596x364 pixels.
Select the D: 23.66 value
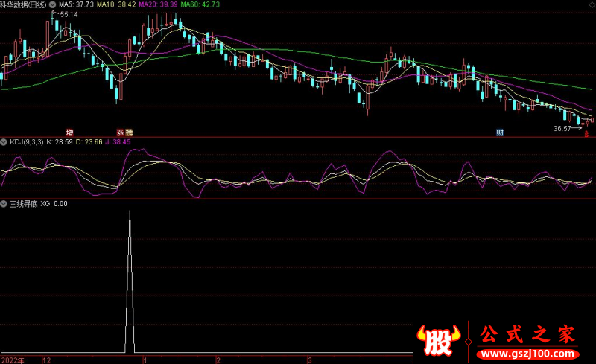pos(89,142)
